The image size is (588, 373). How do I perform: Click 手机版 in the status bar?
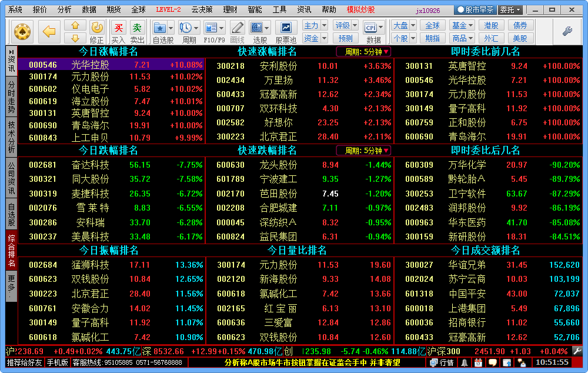[57, 363]
